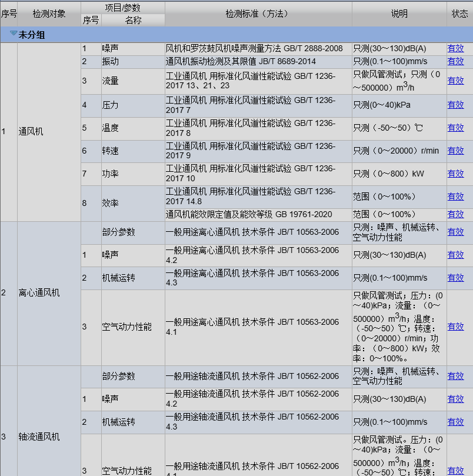The height and width of the screenshot is (476, 473).
Task: Click the 检测标准（方法） column header
Action: [258, 14]
